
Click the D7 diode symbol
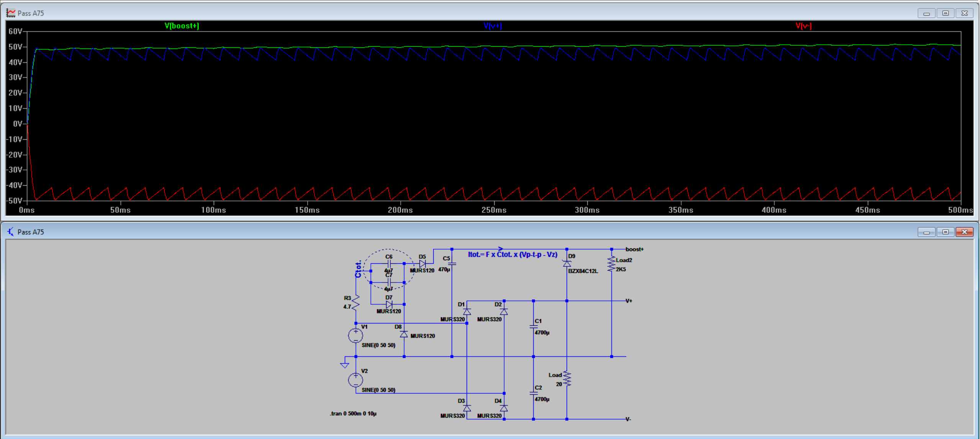[389, 304]
